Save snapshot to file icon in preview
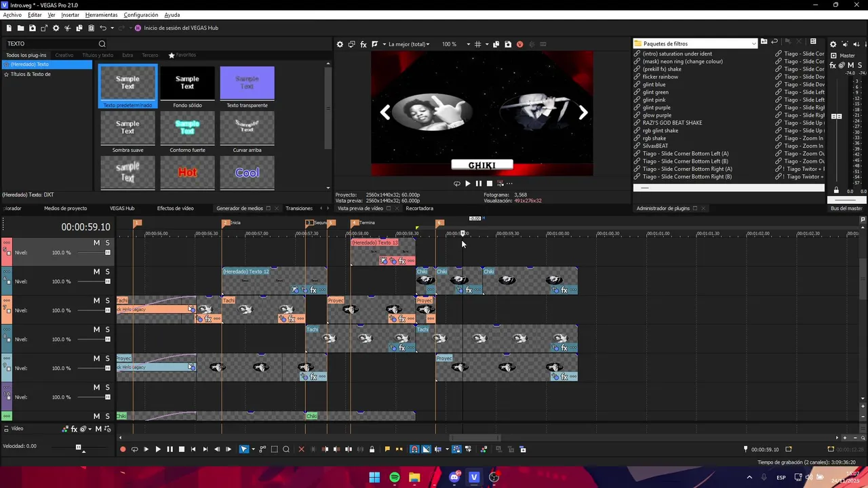 pos(508,44)
